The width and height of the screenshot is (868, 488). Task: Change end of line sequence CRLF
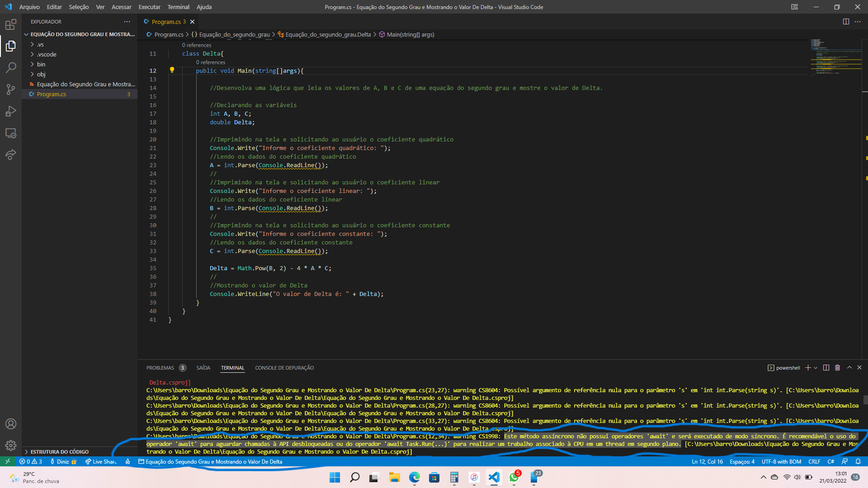[x=814, y=461]
